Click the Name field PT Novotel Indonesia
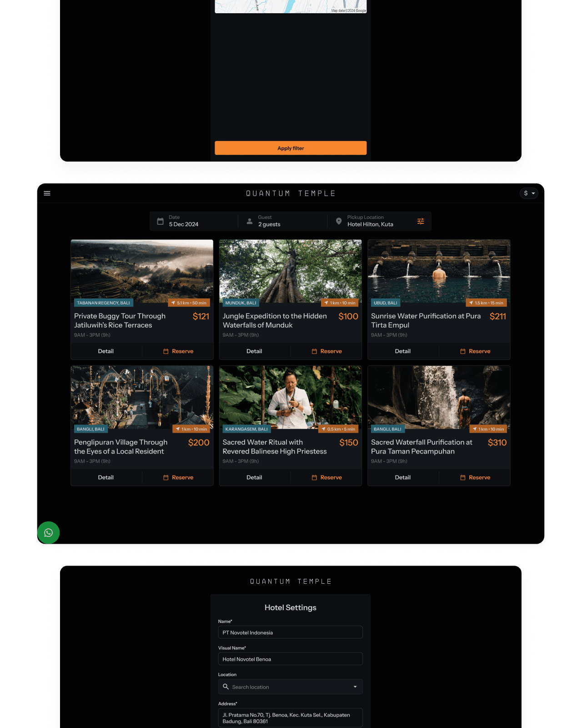This screenshot has width=582, height=728. 291,632
